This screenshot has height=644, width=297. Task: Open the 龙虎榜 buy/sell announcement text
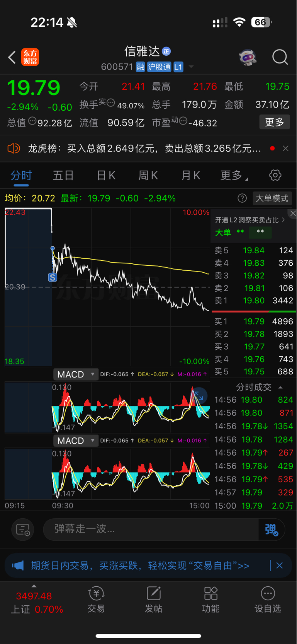pos(144,149)
